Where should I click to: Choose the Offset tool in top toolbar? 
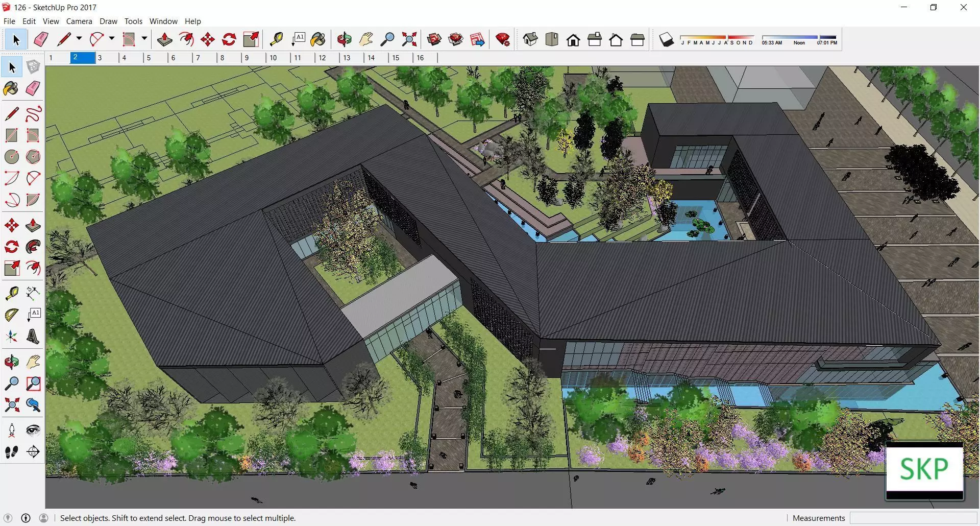[x=186, y=39]
